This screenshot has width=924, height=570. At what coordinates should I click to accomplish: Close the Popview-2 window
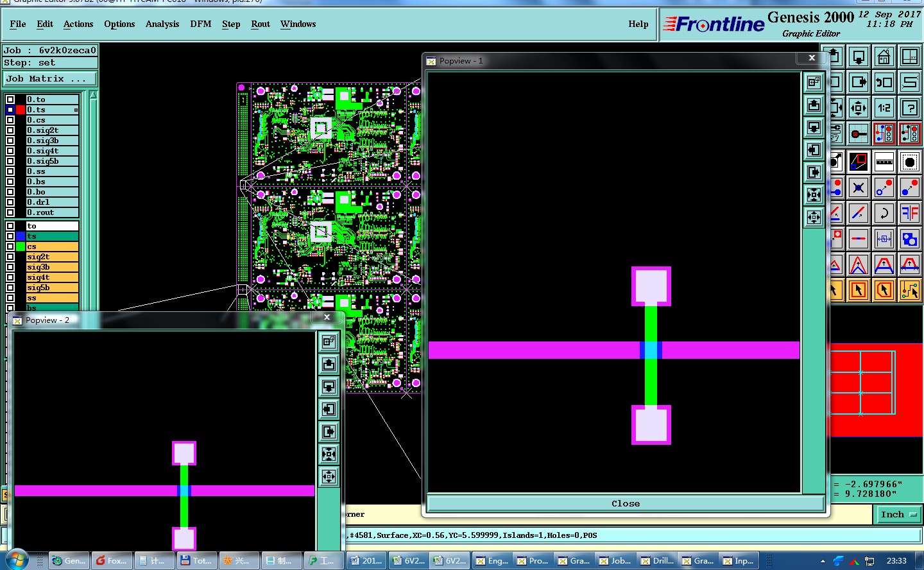pos(327,317)
